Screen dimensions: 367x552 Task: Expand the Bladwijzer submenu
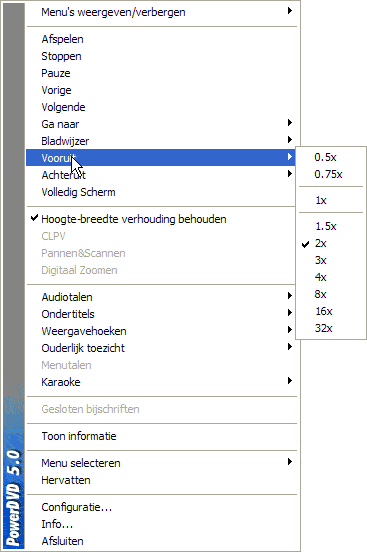[x=162, y=141]
